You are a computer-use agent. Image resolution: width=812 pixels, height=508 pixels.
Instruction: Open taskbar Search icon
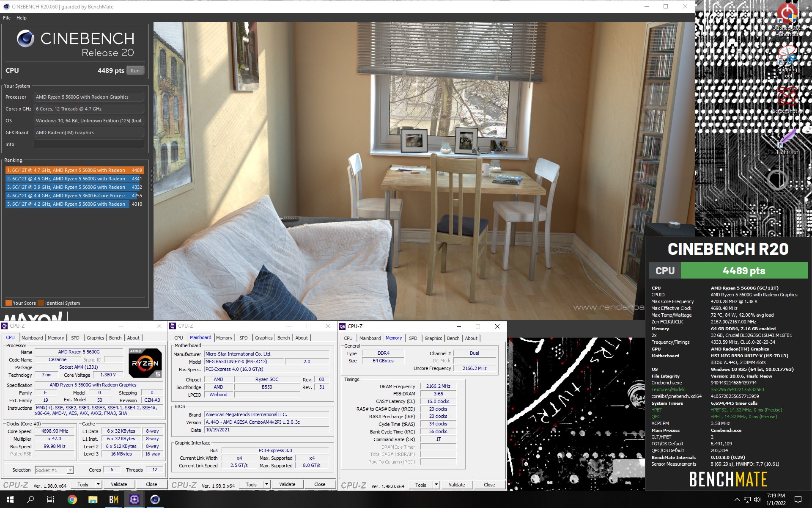pyautogui.click(x=30, y=500)
